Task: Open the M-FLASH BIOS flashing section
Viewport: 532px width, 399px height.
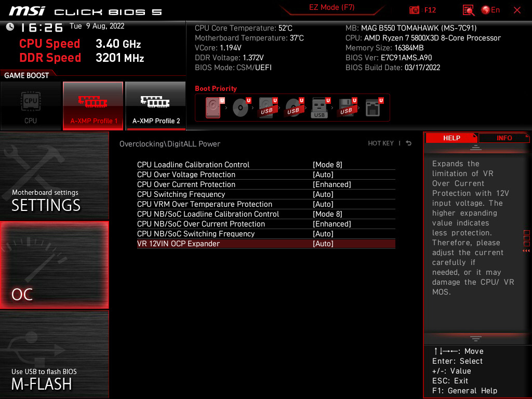Action: click(54, 354)
